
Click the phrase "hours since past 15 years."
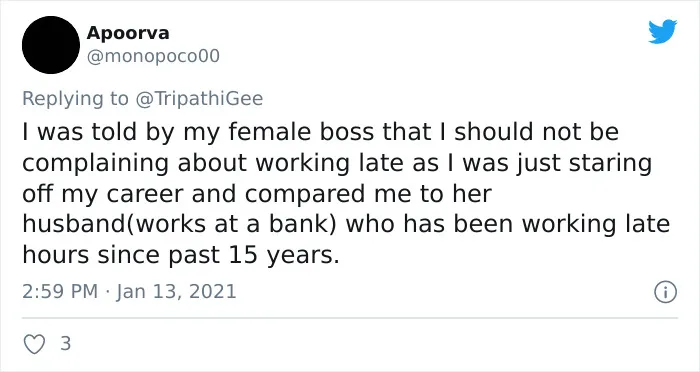pyautogui.click(x=181, y=255)
